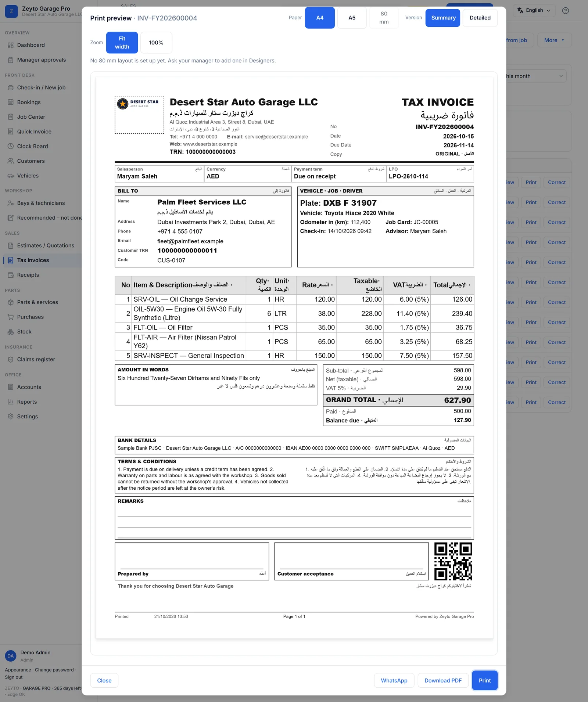This screenshot has height=702, width=588.
Task: Click the Quick Invoice icon
Action: click(x=10, y=132)
